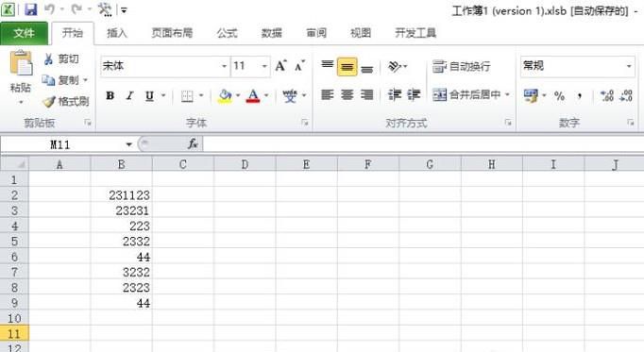Click the Undo arrow icon
The width and height of the screenshot is (644, 352).
[x=50, y=9]
